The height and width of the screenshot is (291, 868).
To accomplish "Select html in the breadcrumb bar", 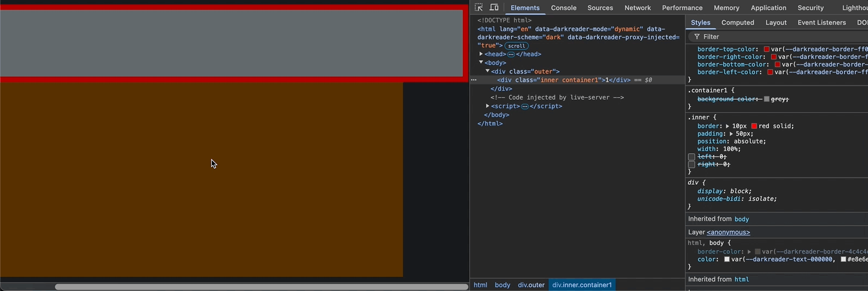I will pos(480,285).
